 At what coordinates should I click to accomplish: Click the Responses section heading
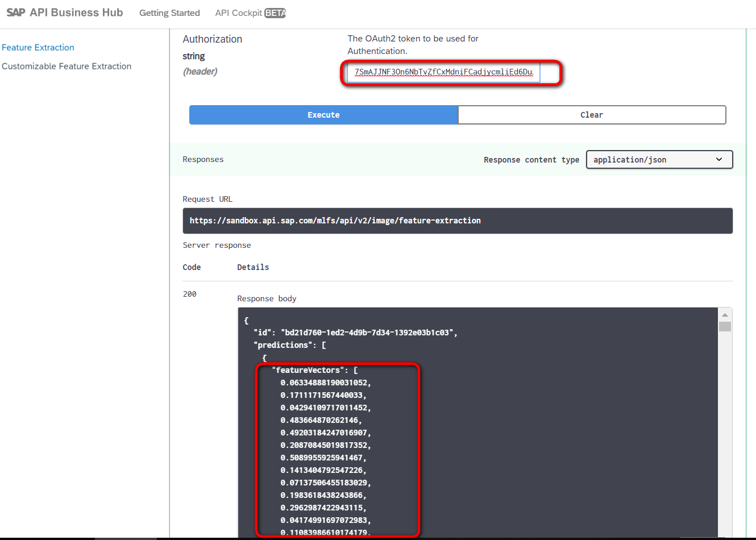coord(203,159)
